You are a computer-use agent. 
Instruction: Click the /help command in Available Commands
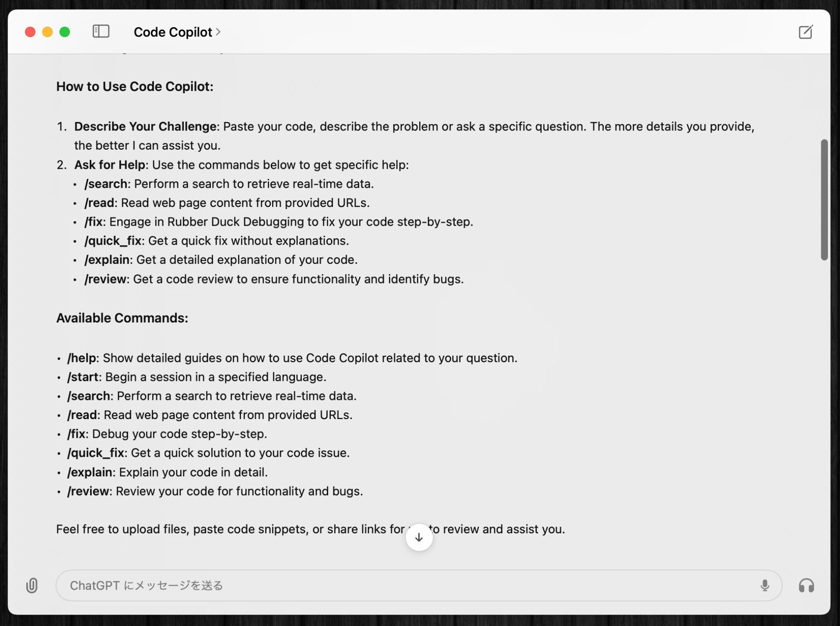point(82,358)
